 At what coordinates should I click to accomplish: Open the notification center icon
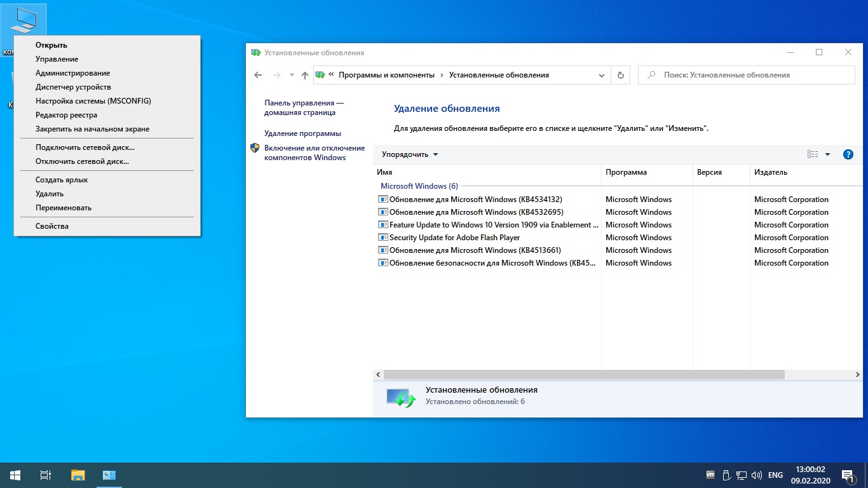click(848, 475)
